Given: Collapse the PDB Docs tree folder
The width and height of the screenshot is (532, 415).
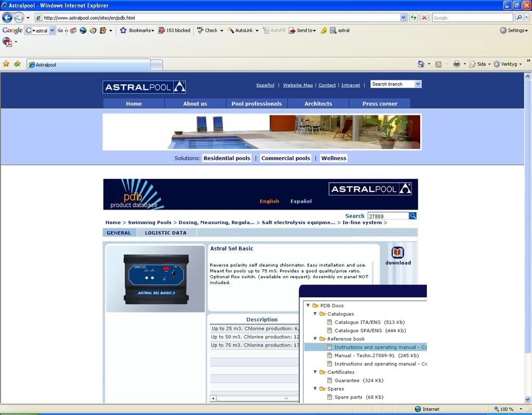Looking at the screenshot, I should tap(308, 305).
